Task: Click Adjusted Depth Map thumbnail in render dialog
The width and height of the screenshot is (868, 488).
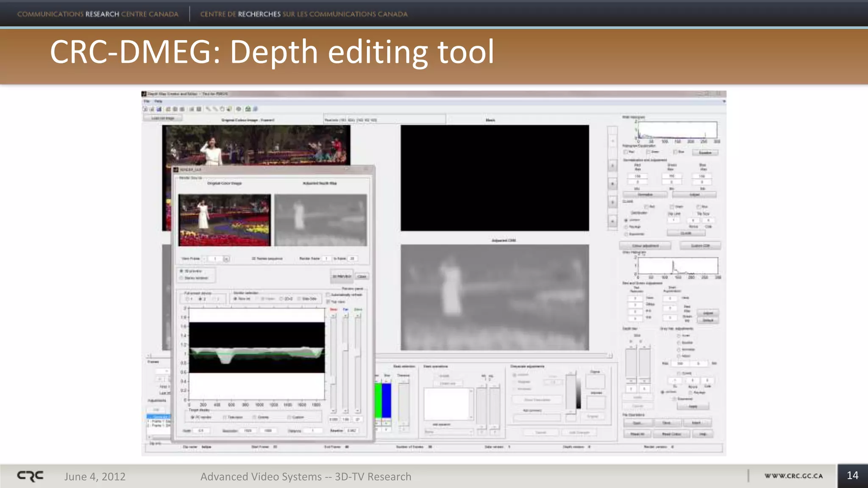Action: pyautogui.click(x=320, y=220)
